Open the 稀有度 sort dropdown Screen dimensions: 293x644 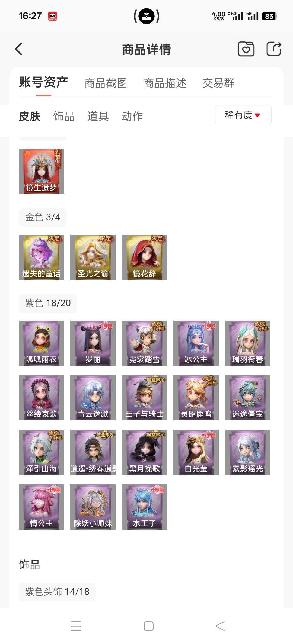pos(243,115)
